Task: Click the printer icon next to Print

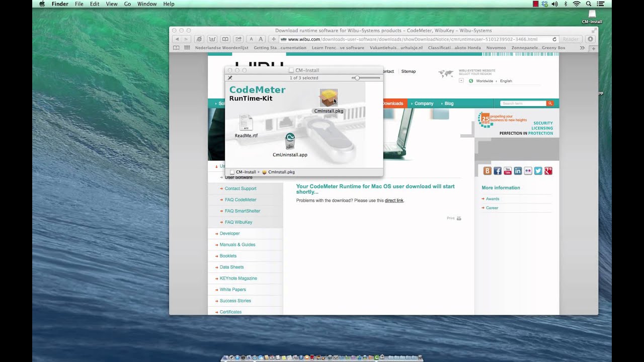Action: [x=459, y=218]
